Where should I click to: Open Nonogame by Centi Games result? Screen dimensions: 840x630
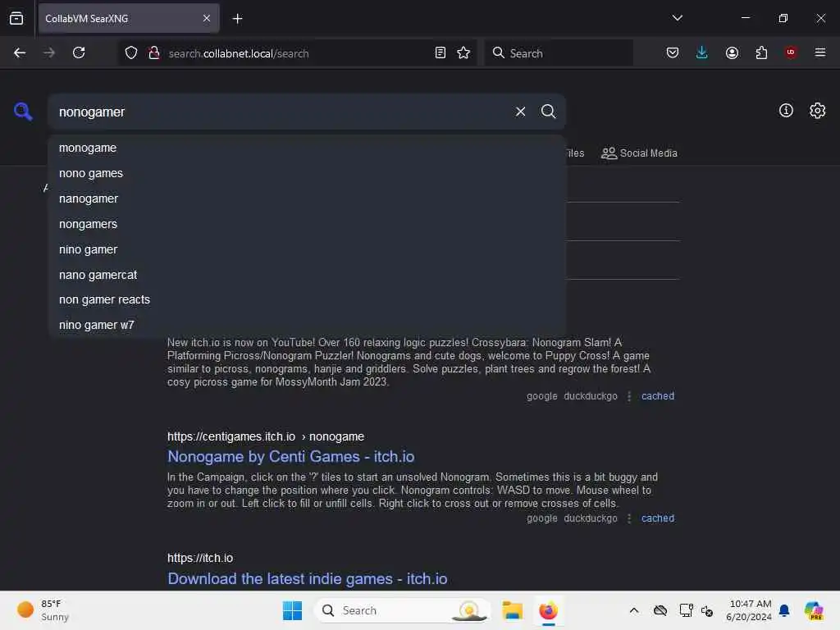pyautogui.click(x=291, y=456)
